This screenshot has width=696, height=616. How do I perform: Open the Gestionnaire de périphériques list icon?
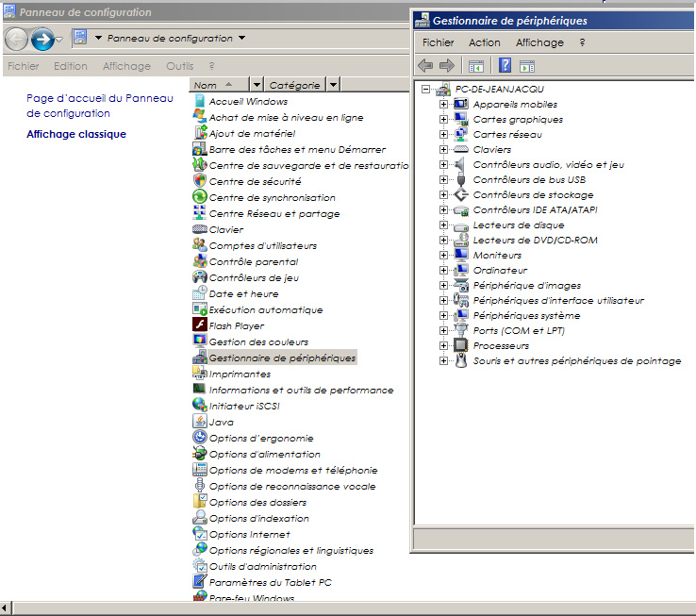point(200,358)
